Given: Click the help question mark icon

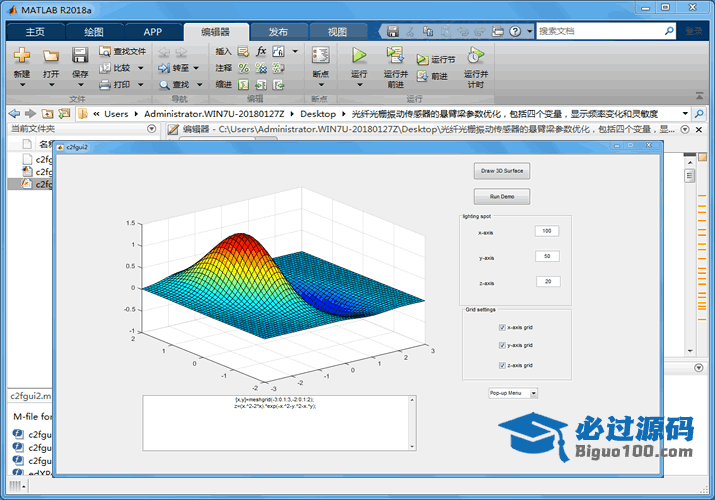Looking at the screenshot, I should point(515,31).
